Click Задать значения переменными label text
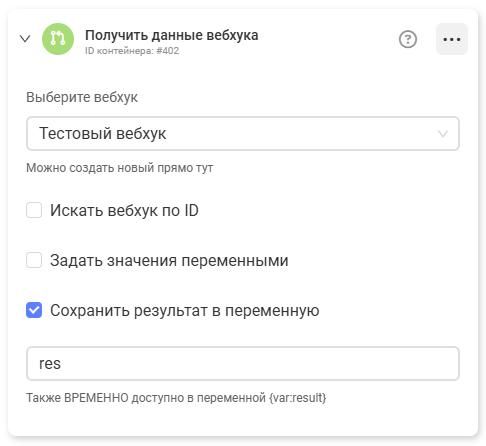The width and height of the screenshot is (486, 446). click(169, 260)
